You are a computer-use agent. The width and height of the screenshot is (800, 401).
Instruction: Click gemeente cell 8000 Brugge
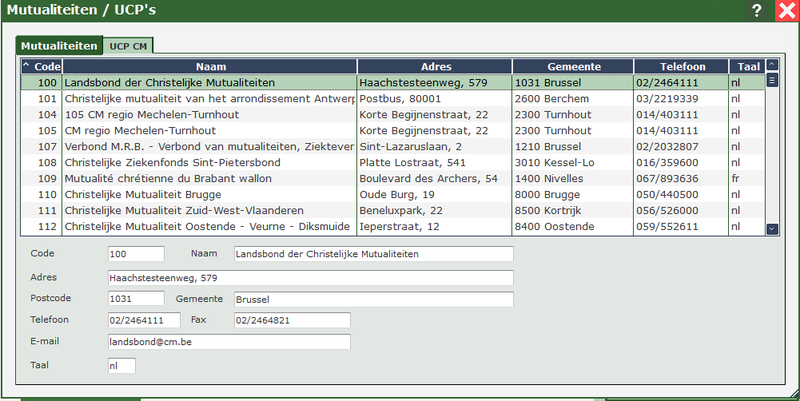pos(573,194)
